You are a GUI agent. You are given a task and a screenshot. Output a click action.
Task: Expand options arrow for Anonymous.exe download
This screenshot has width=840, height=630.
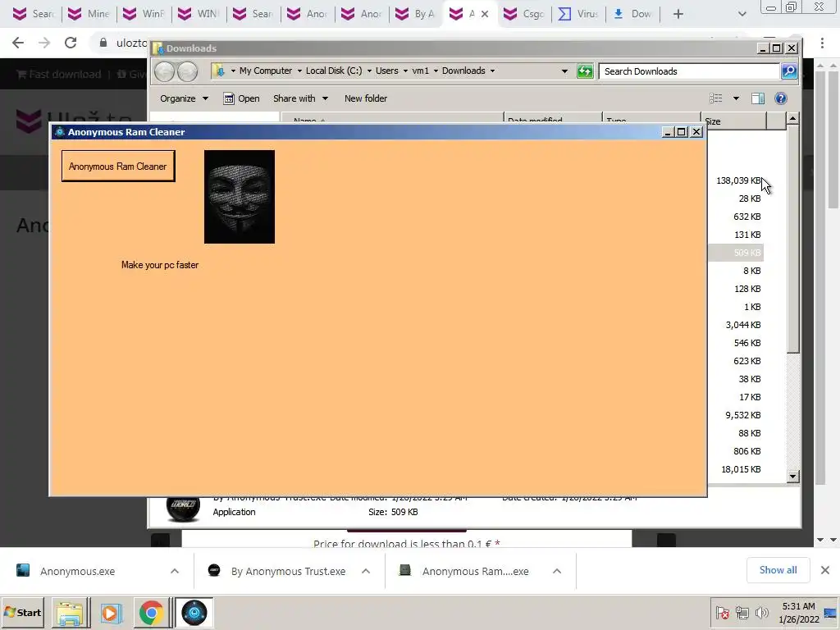click(175, 572)
